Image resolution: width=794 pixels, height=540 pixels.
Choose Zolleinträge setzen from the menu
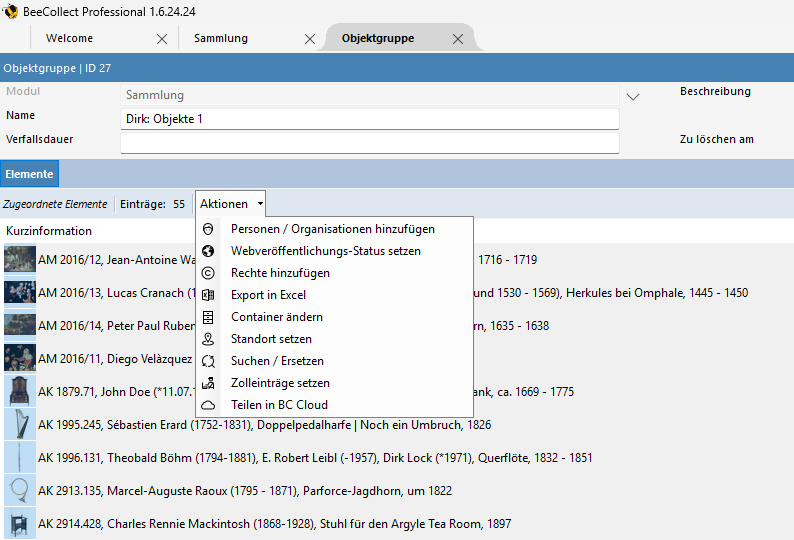click(280, 383)
